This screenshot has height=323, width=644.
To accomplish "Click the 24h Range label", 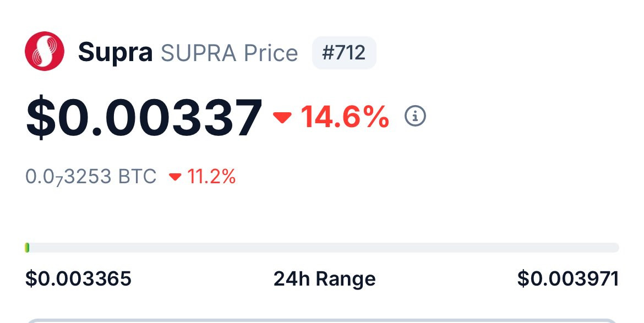I will (x=324, y=280).
